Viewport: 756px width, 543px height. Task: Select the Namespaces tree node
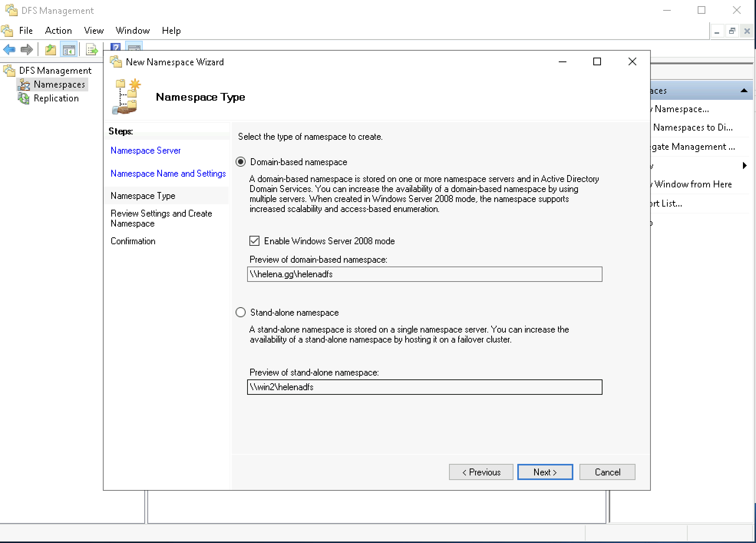(59, 84)
